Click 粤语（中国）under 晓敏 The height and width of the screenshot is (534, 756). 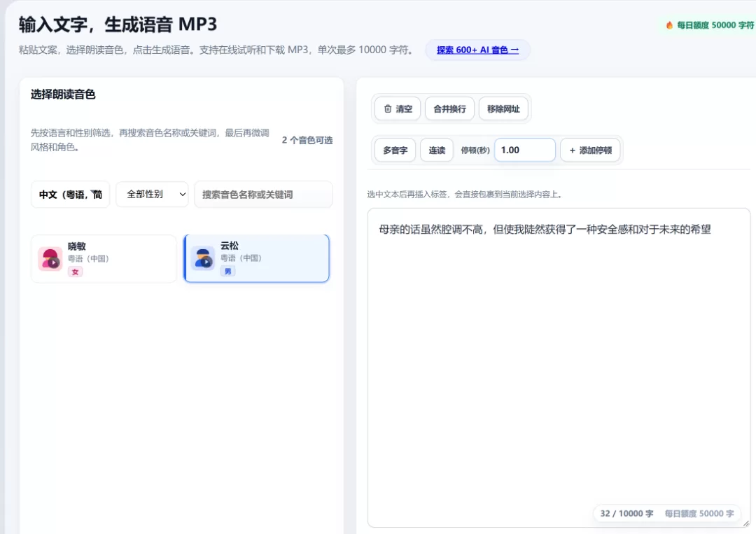click(88, 259)
